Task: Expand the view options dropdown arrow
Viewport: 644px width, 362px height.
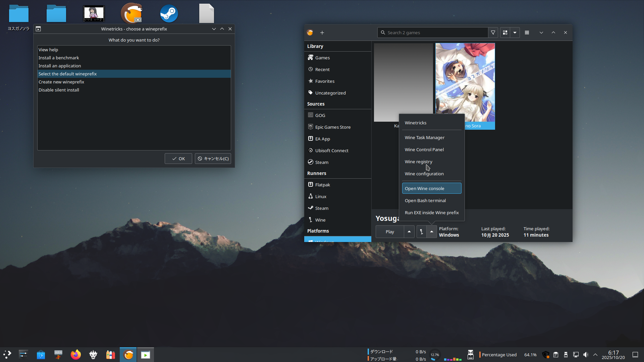Action: pos(515,33)
